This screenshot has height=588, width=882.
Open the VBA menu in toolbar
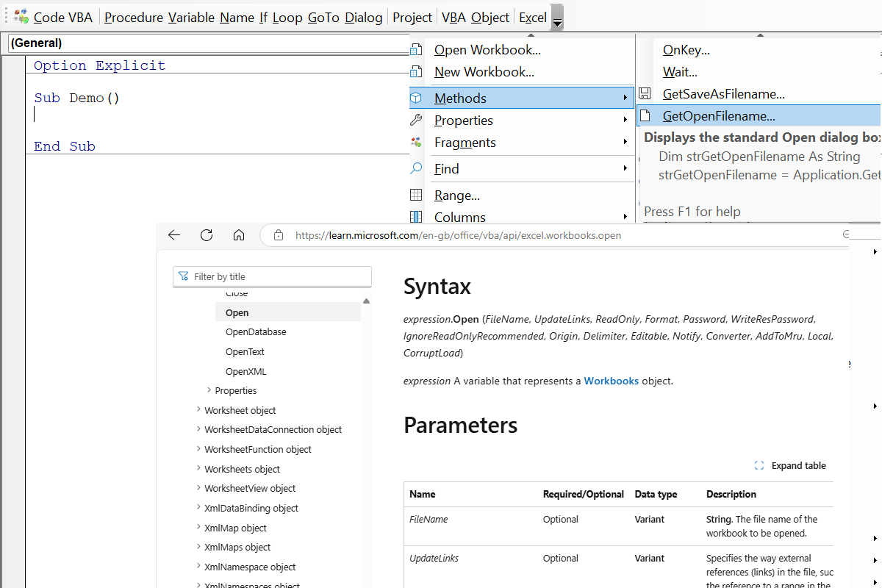pyautogui.click(x=453, y=17)
